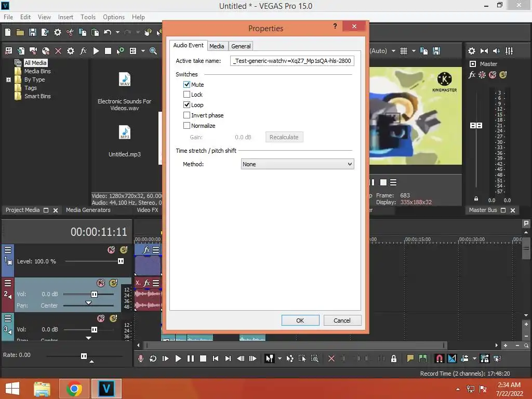Open Google Chrome from the taskbar
This screenshot has width=532, height=399.
74,389
